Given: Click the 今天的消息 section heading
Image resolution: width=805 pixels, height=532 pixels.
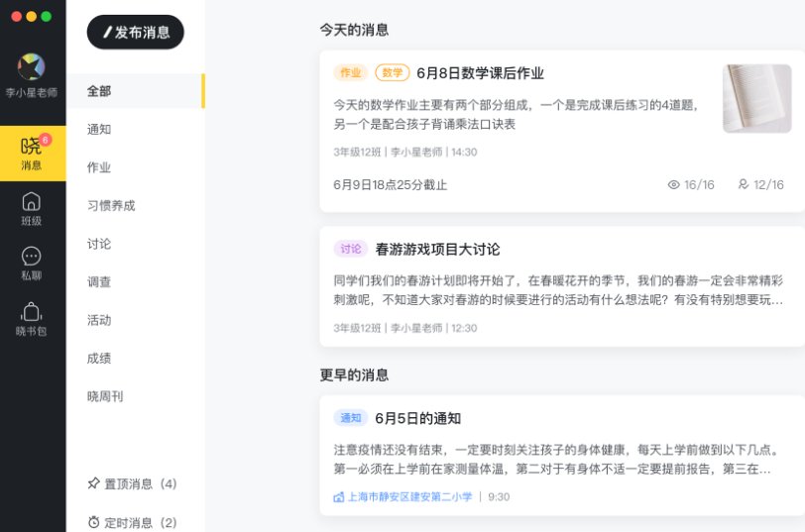Looking at the screenshot, I should (354, 30).
